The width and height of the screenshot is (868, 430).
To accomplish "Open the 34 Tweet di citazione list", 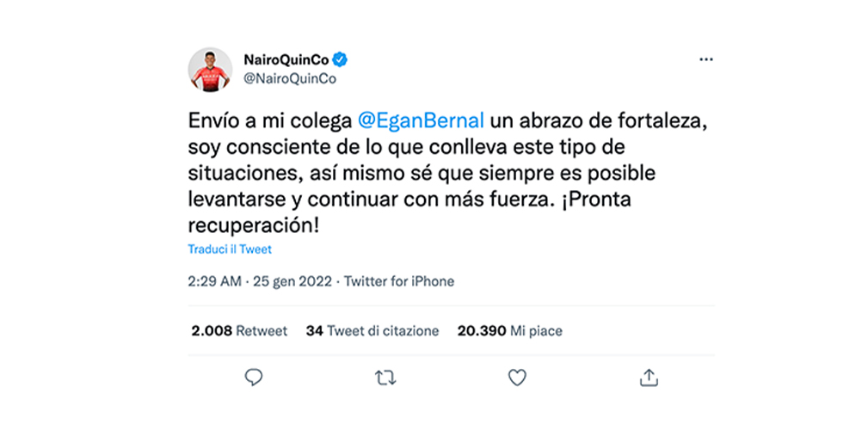I will pyautogui.click(x=372, y=330).
